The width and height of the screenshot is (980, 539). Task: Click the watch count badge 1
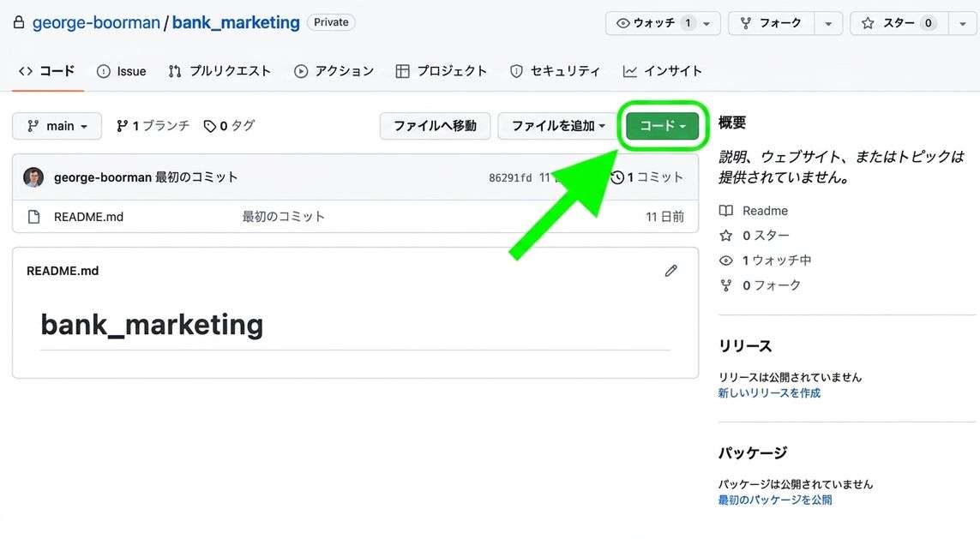pos(688,23)
